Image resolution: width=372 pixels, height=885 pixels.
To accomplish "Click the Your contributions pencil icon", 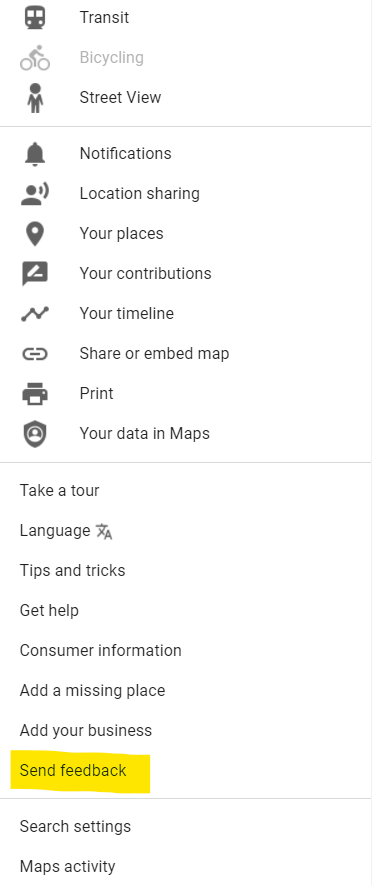I will coord(35,274).
